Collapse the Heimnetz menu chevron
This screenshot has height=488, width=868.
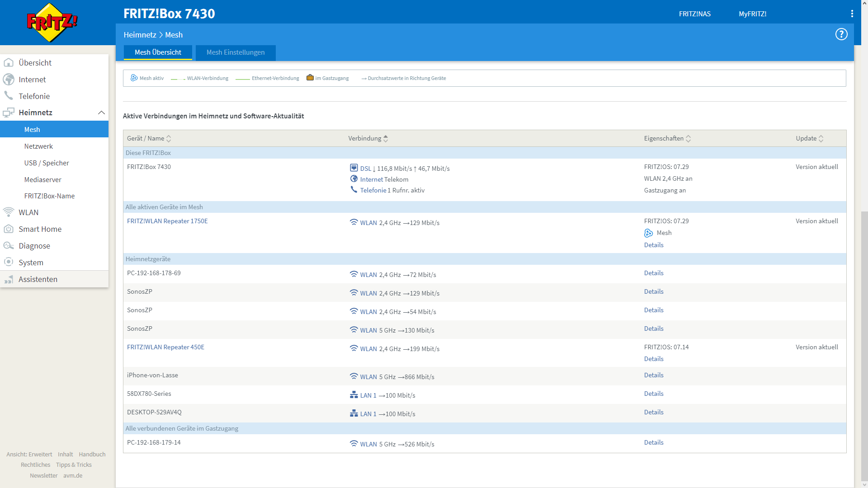coord(101,113)
